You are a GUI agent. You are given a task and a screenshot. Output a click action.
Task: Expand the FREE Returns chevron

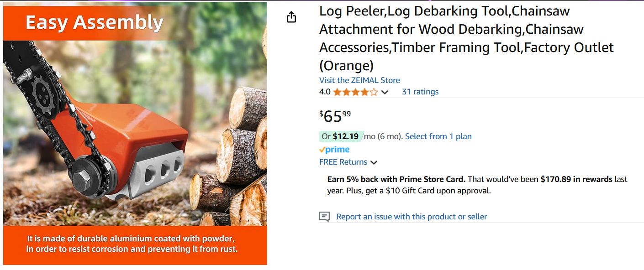click(x=374, y=162)
